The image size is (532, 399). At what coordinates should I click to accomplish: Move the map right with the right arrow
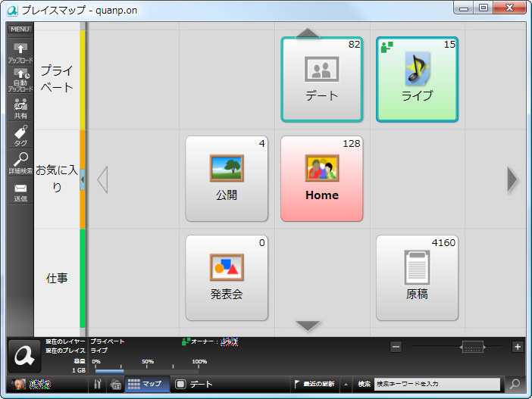pyautogui.click(x=512, y=179)
